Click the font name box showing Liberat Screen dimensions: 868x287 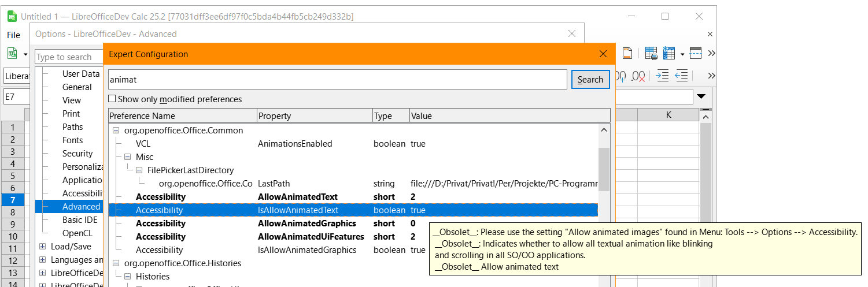(x=17, y=76)
